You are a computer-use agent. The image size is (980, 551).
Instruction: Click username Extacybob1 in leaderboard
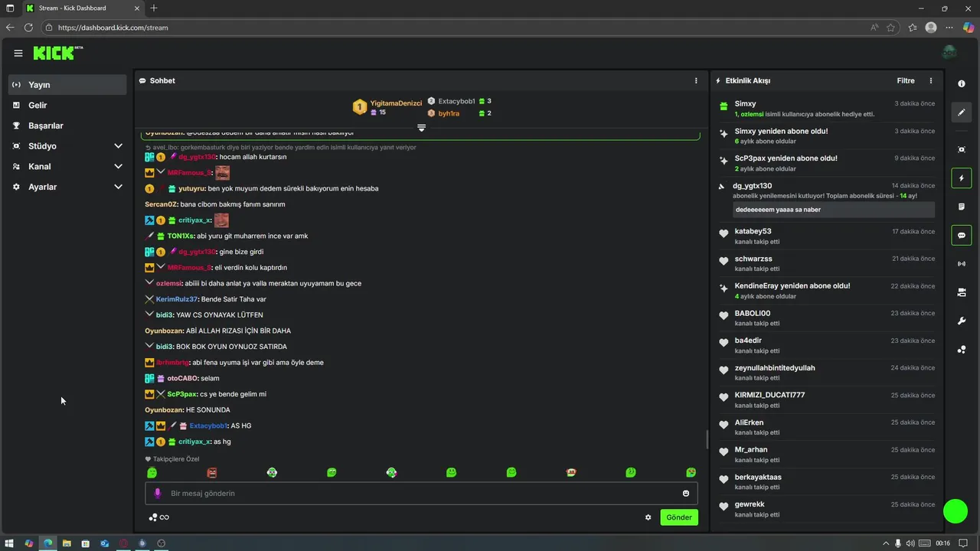click(x=456, y=101)
